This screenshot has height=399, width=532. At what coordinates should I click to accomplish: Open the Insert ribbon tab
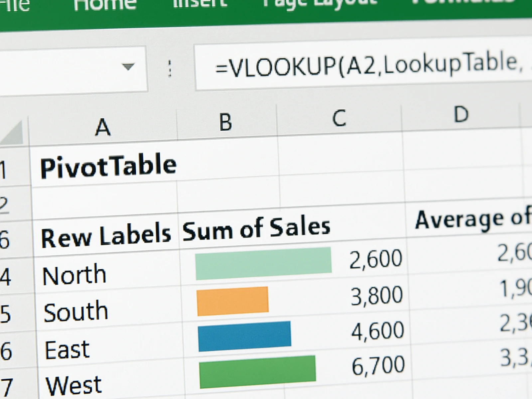[x=199, y=3]
